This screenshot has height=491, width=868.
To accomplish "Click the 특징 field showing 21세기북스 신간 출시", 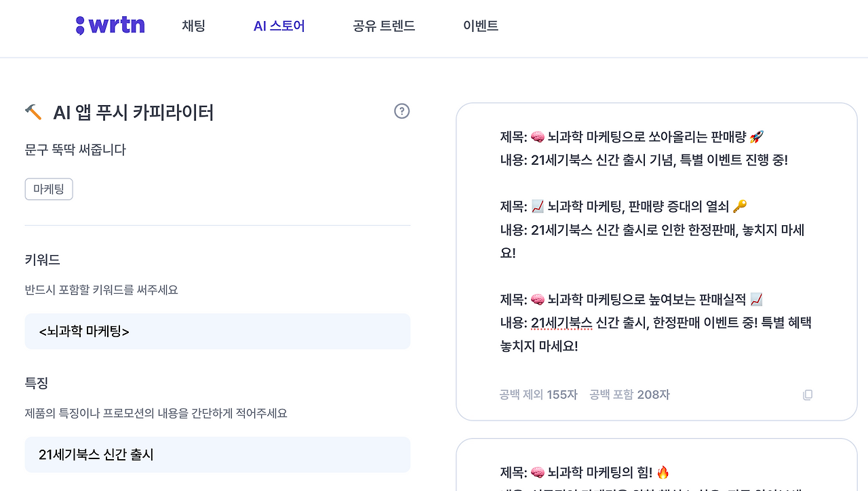I will tap(217, 454).
